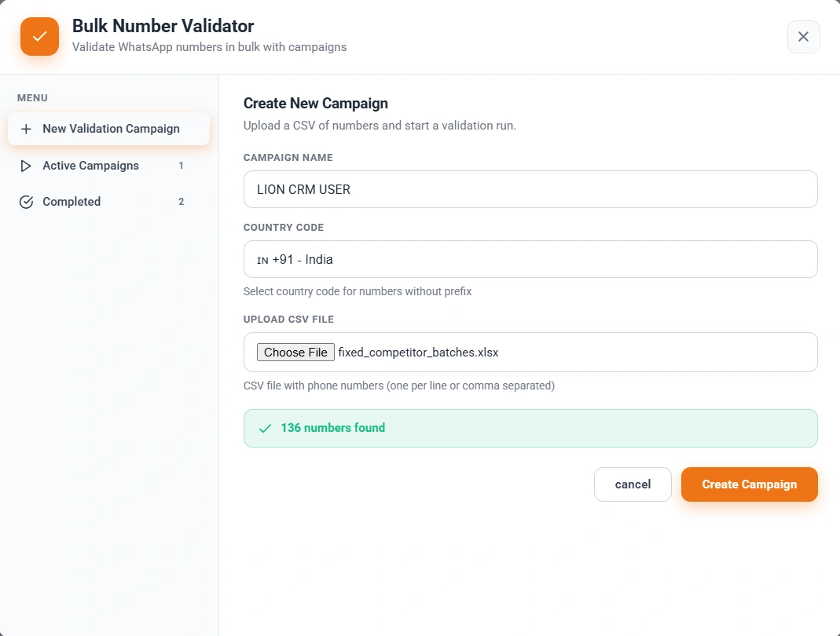Open the Country Code dropdown showing +91 India

530,259
